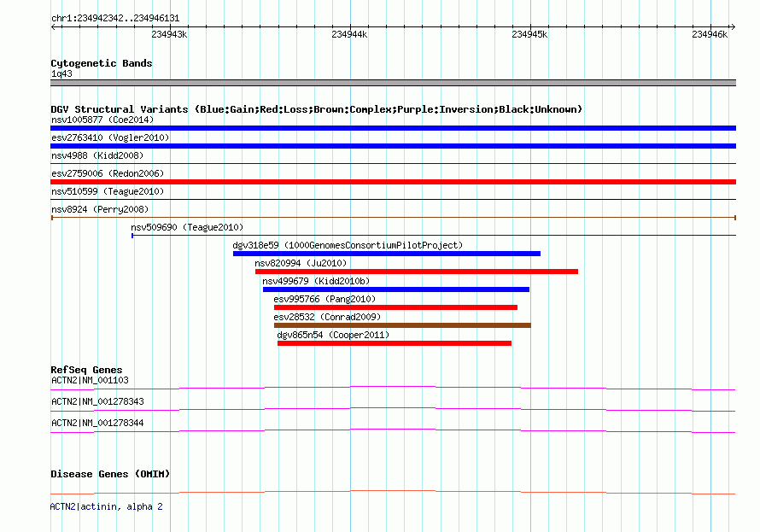Open the dgv318e59 (1000GenomesConsortiumPilotProject) label
760x532 pixels.
tap(348, 245)
